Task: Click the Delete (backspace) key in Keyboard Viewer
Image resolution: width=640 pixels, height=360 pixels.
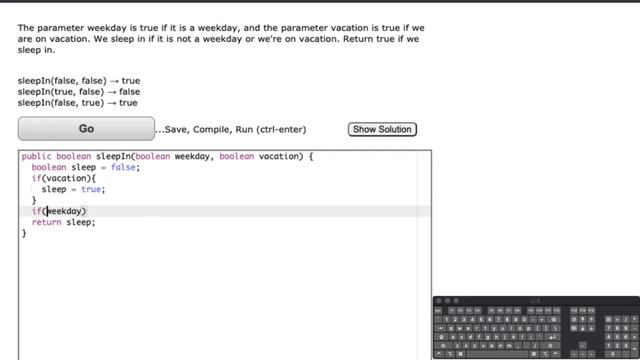Action: pos(553,320)
